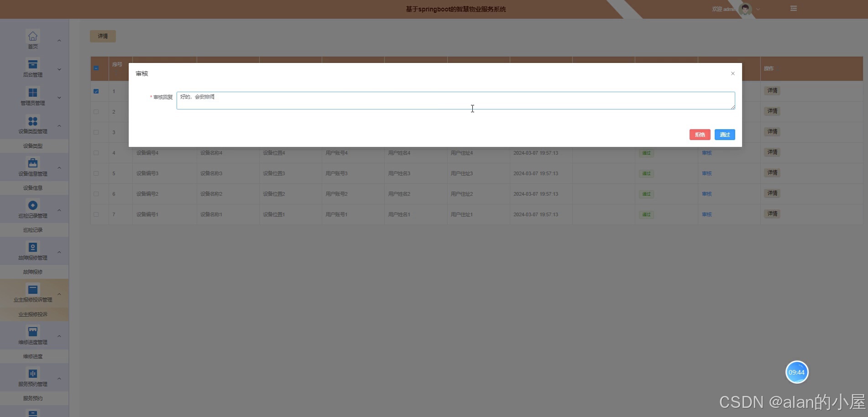
Task: Uncheck the checkbox for row 1
Action: pyautogui.click(x=96, y=91)
